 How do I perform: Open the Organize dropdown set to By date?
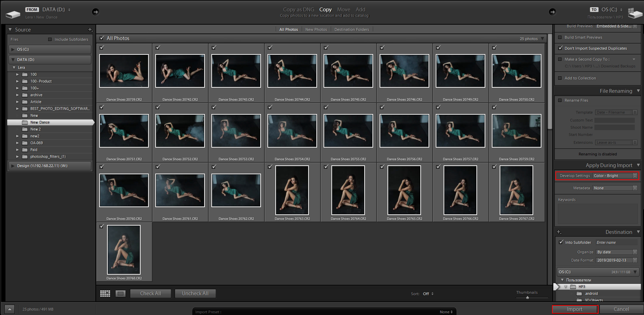coord(616,252)
